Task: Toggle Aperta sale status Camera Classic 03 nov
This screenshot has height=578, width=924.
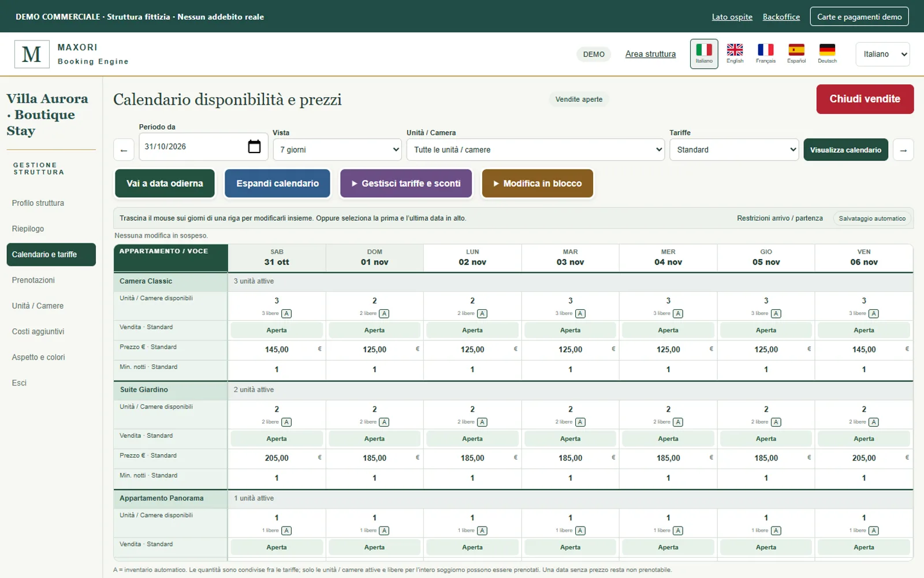Action: click(570, 330)
